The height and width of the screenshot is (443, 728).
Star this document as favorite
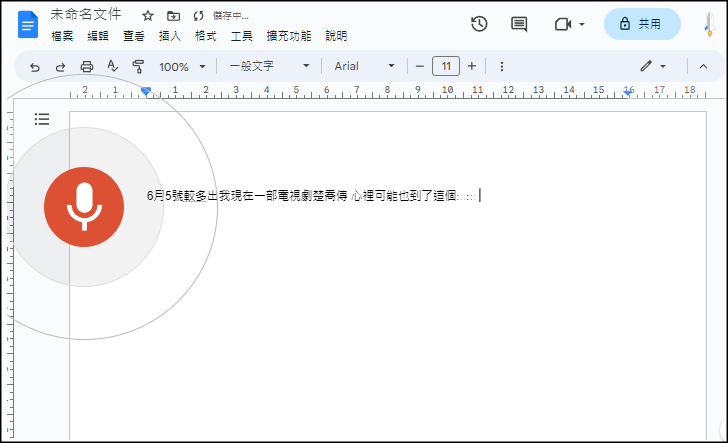coord(148,16)
